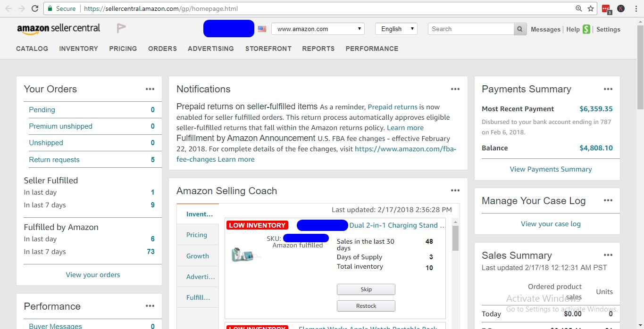Viewport: 644px width, 329px height.
Task: Bookmark this page with the star icon
Action: point(591,8)
